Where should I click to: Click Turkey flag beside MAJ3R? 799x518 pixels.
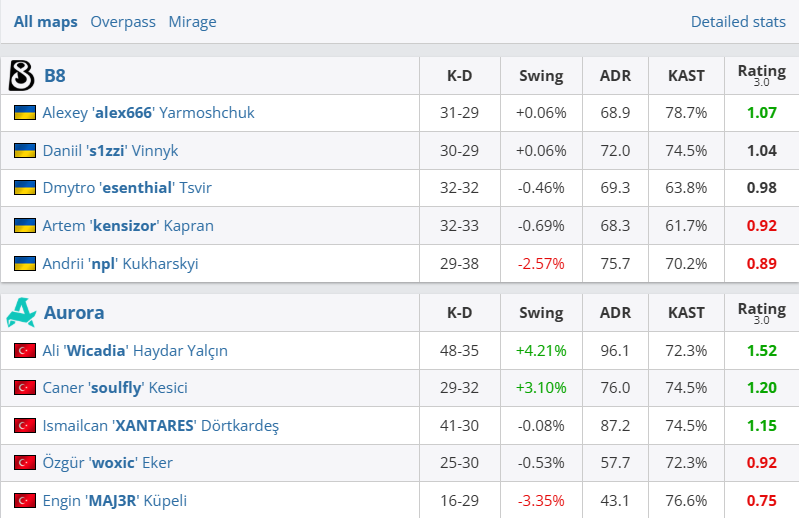25,501
